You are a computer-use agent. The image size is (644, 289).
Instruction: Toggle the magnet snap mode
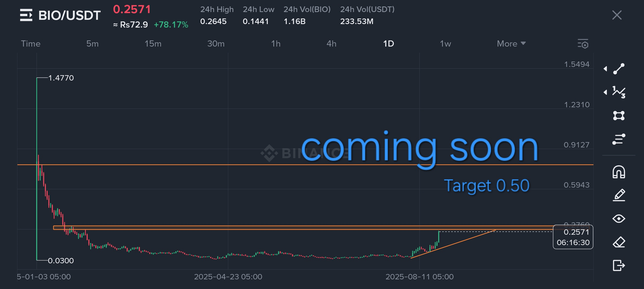[x=619, y=172]
